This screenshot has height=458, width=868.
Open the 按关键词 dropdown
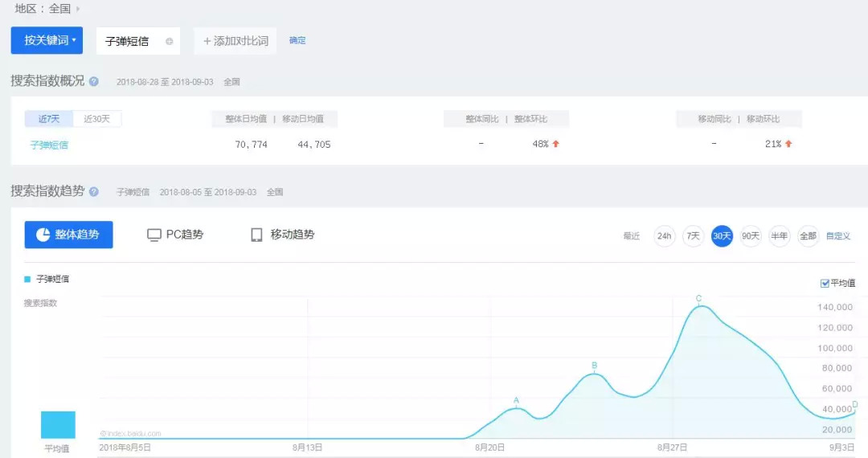point(47,40)
